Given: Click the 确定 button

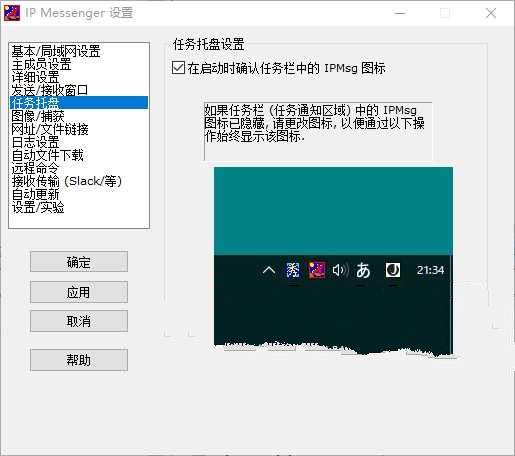Looking at the screenshot, I should [x=79, y=262].
